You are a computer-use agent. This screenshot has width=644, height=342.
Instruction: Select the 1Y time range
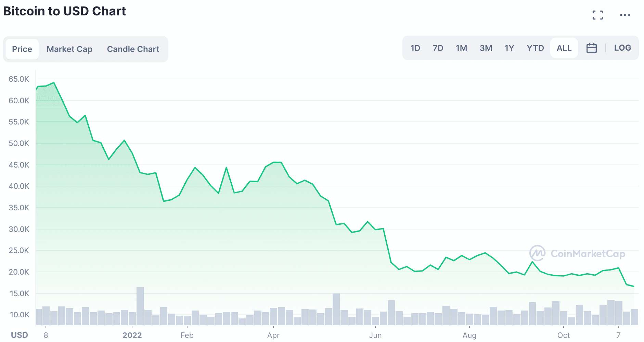click(x=509, y=48)
